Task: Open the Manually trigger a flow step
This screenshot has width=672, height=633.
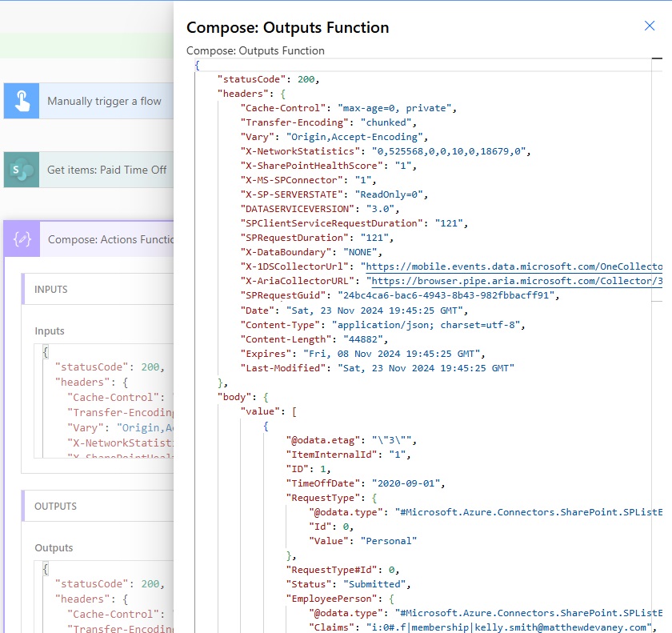Action: 104,101
